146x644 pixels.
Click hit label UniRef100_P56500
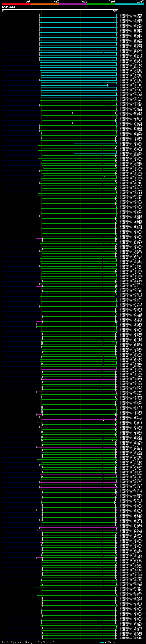click(x=131, y=535)
